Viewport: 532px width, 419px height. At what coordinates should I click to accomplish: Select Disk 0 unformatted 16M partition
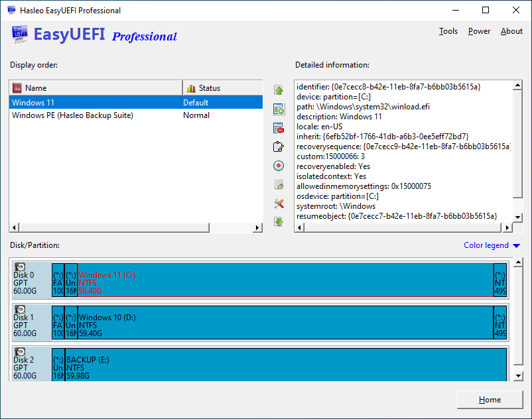click(x=71, y=280)
